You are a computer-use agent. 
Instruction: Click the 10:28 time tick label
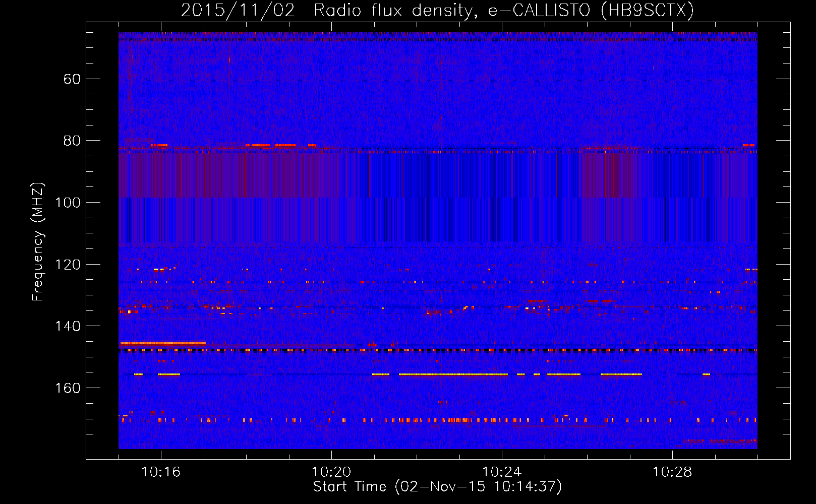pos(672,472)
